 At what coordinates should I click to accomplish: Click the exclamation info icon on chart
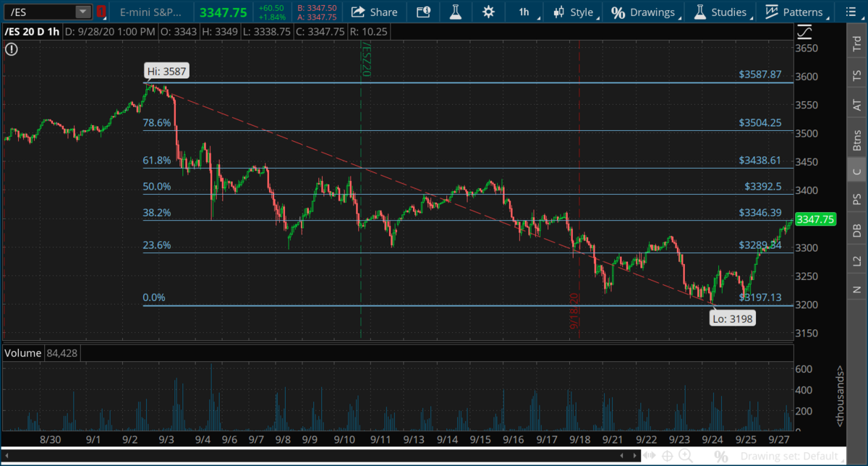11,49
